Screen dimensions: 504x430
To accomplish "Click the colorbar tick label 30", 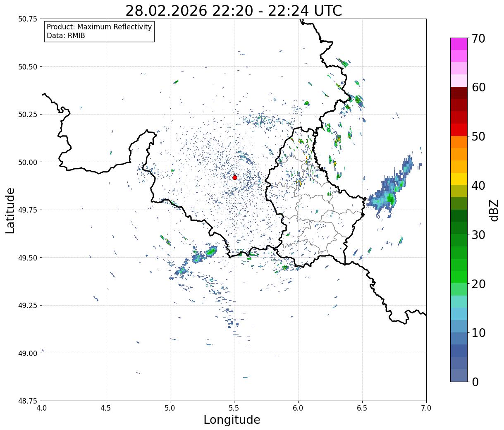I will pos(478,234).
